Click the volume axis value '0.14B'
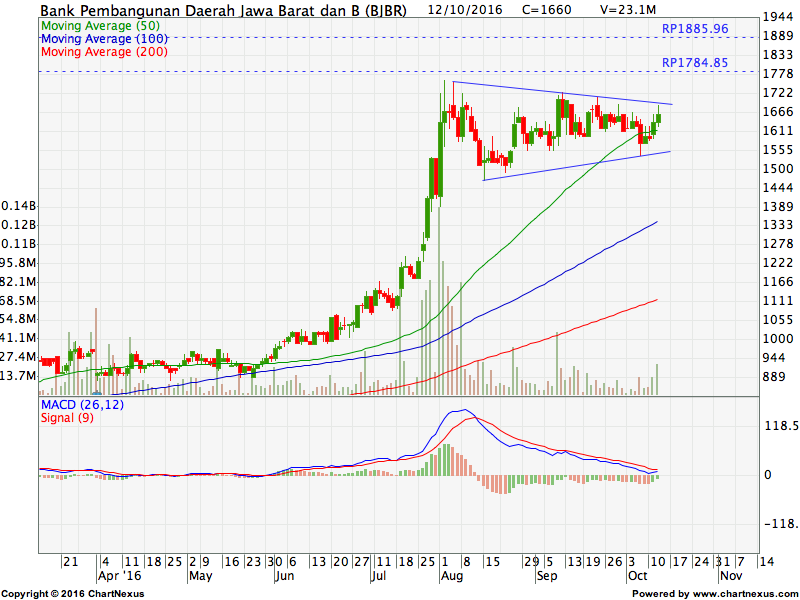The height and width of the screenshot is (600, 800). point(19,206)
